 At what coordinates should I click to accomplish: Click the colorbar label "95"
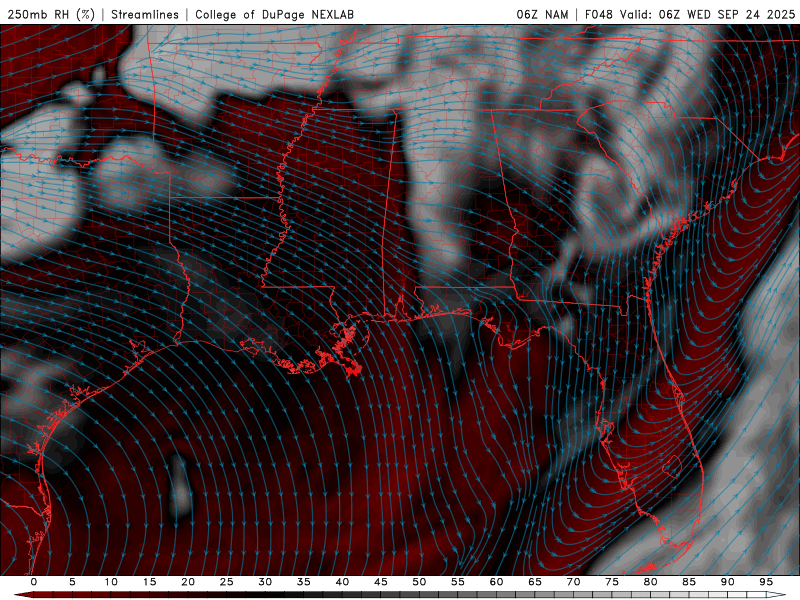[766, 582]
